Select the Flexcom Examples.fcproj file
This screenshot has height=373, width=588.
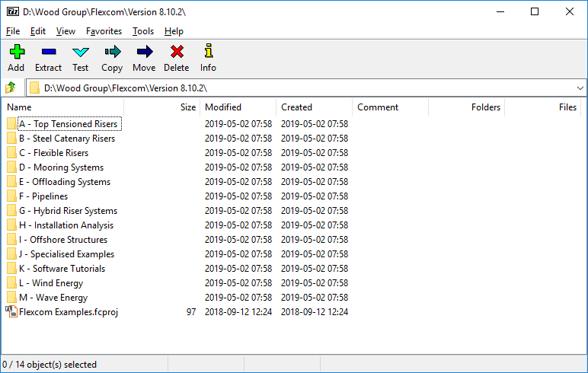pos(68,312)
